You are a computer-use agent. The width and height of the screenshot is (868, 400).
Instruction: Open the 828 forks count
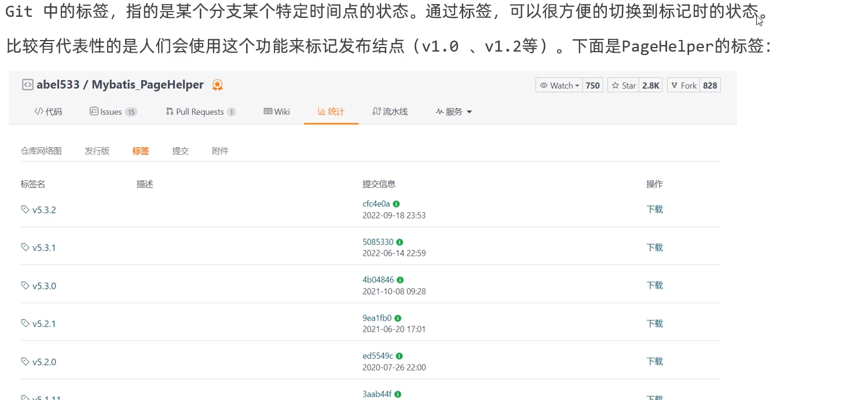click(x=710, y=85)
